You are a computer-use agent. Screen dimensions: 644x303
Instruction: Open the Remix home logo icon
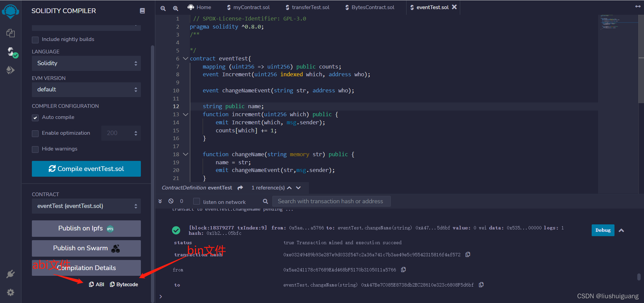pyautogui.click(x=10, y=11)
